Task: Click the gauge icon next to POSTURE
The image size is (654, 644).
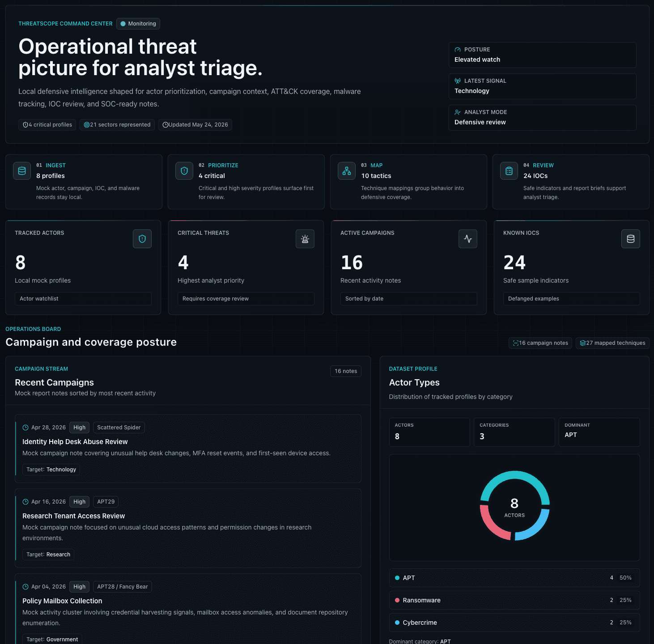Action: pyautogui.click(x=458, y=50)
